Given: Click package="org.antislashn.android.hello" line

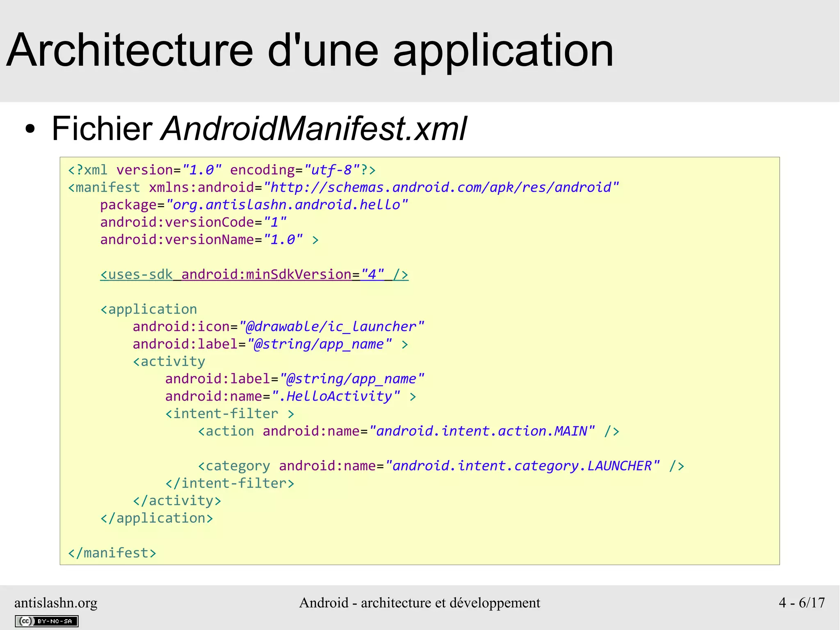Looking at the screenshot, I should (x=254, y=205).
